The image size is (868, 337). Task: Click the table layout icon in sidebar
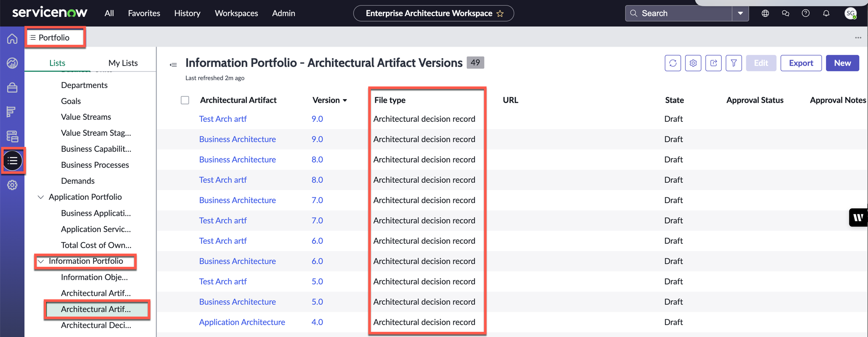pos(12,136)
